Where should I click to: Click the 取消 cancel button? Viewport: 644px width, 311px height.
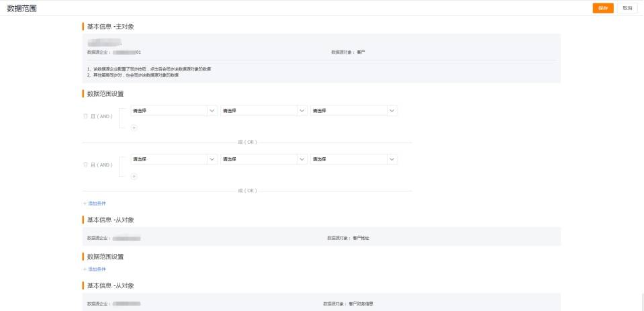pos(628,8)
